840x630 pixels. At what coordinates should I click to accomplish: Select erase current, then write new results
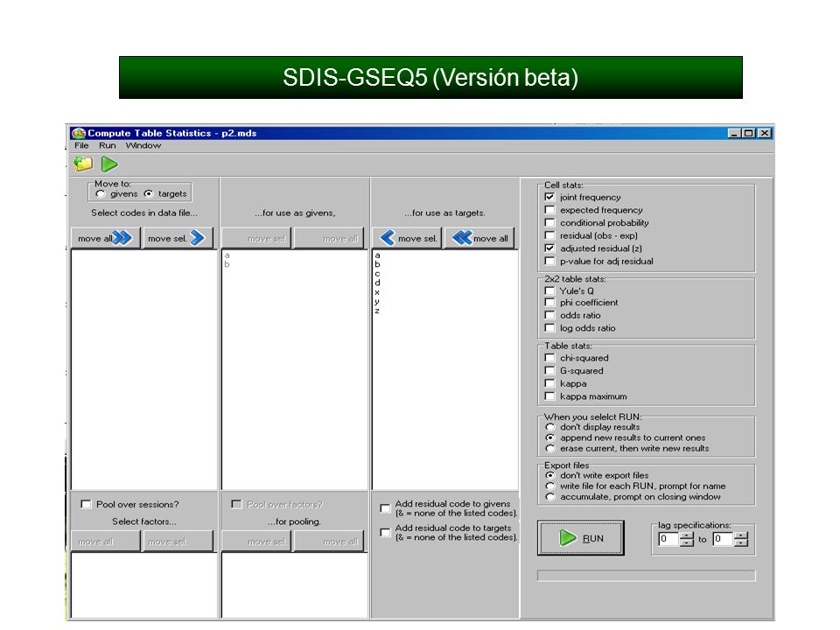(549, 448)
